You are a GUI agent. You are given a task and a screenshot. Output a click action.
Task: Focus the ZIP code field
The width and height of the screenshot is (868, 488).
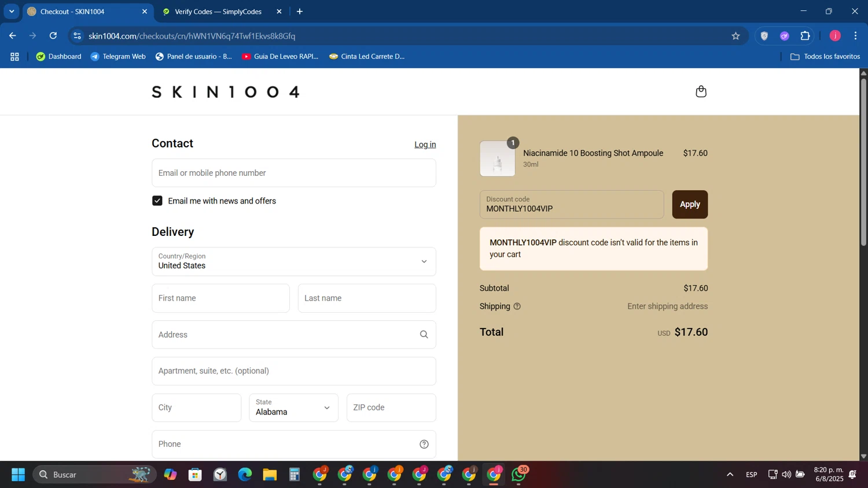pyautogui.click(x=391, y=408)
